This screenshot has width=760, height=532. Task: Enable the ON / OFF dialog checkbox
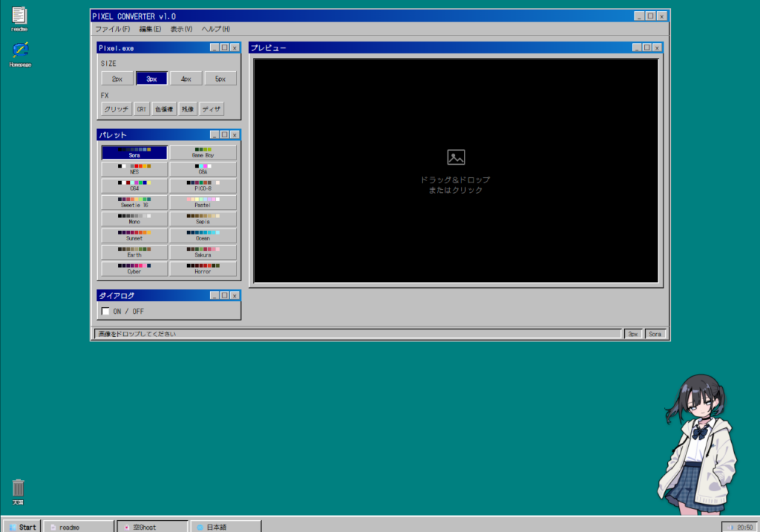click(x=105, y=311)
